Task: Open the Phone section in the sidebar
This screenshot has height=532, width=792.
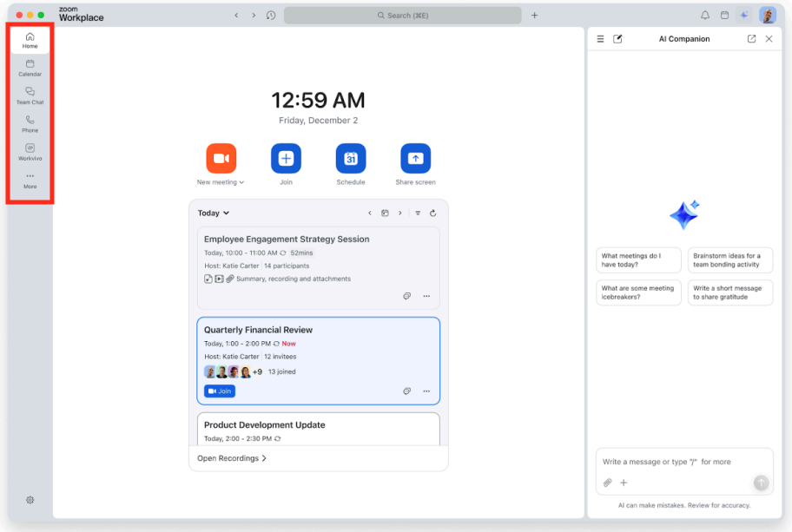Action: pyautogui.click(x=30, y=124)
